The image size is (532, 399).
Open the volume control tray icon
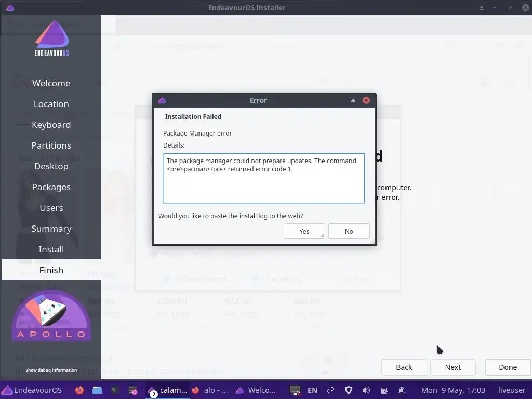[366, 390]
